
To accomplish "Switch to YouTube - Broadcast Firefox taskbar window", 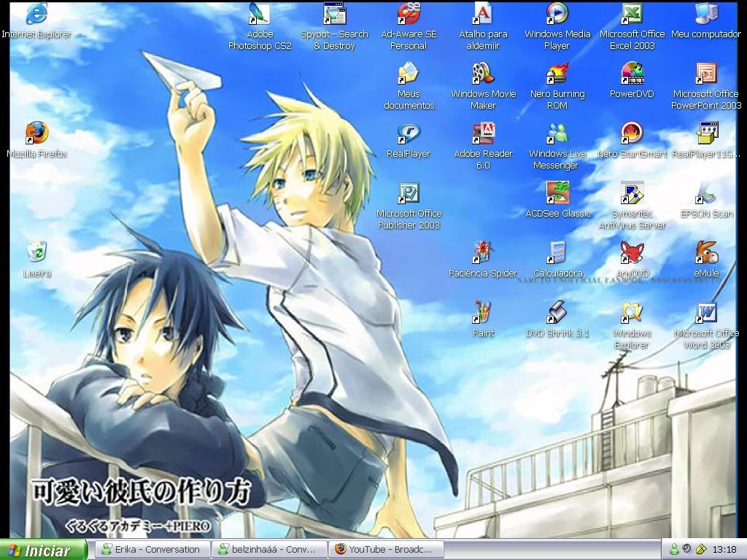I will [x=387, y=550].
